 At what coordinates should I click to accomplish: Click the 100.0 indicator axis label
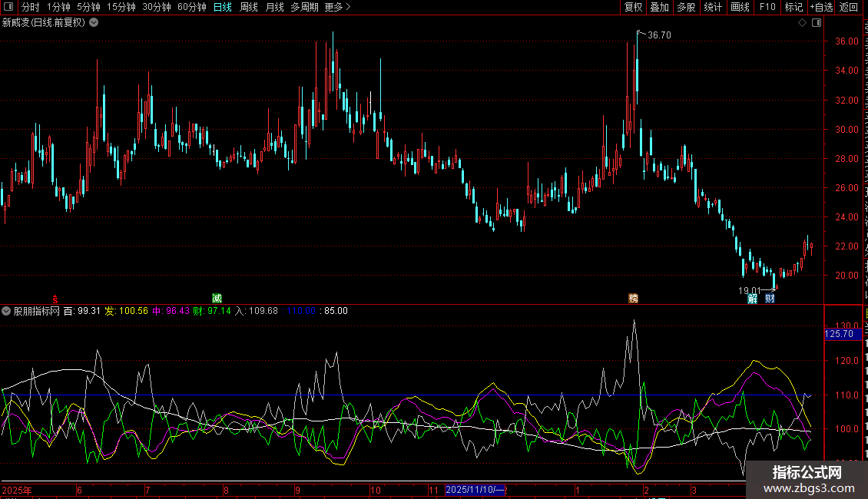(x=847, y=428)
